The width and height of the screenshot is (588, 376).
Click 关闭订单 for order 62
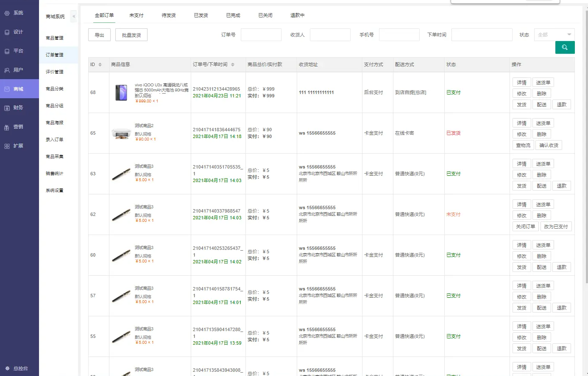point(525,227)
